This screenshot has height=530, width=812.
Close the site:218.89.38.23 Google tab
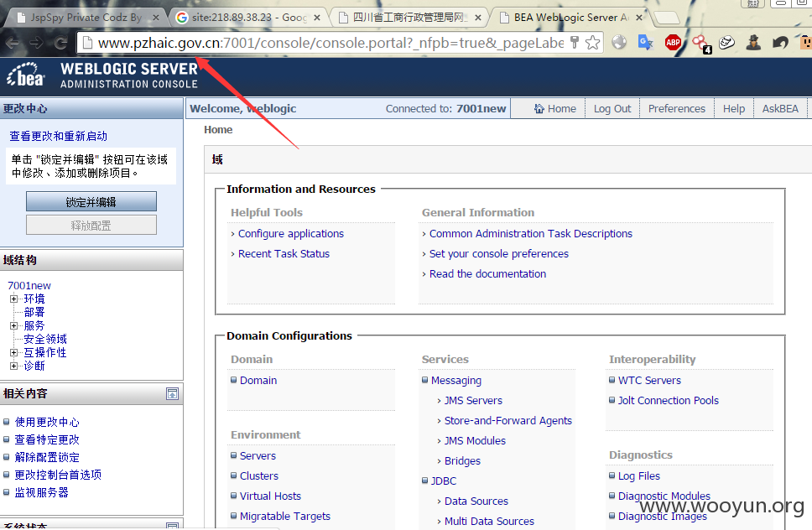pos(317,18)
